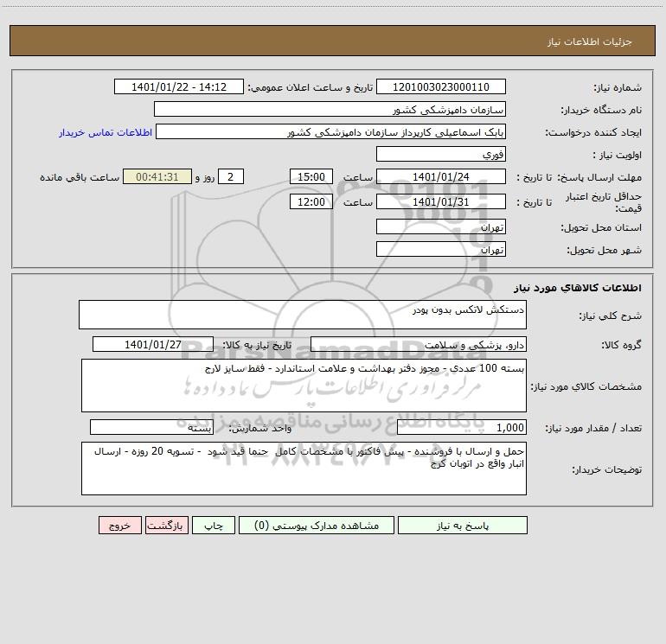Click the delivery province field تهران
This screenshot has width=666, height=644.
441,227
